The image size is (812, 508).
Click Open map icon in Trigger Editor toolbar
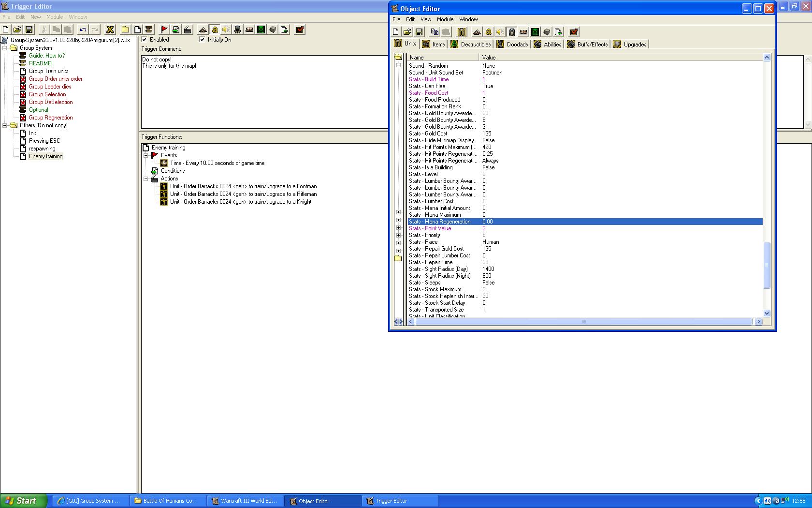pos(17,30)
